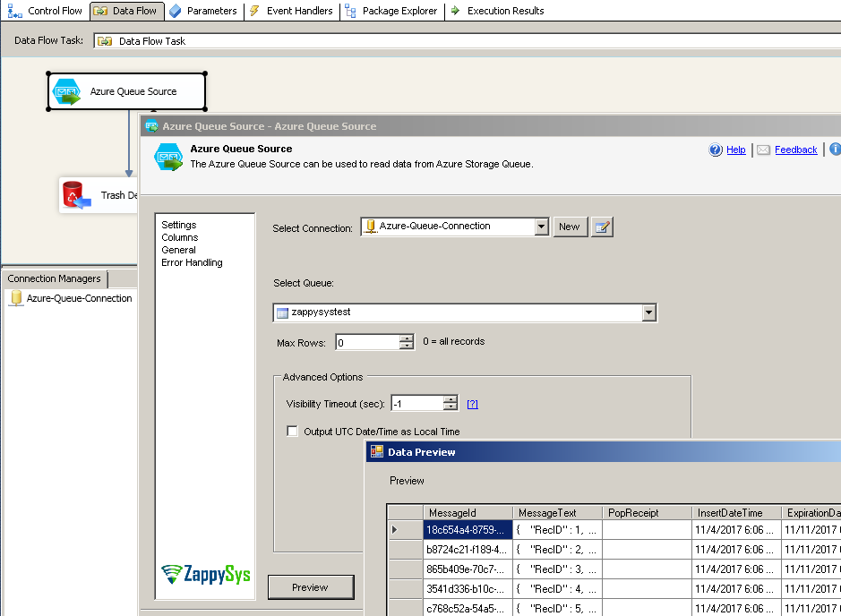Expand the Select Connection dropdown arrow
The height and width of the screenshot is (616, 841).
[541, 227]
